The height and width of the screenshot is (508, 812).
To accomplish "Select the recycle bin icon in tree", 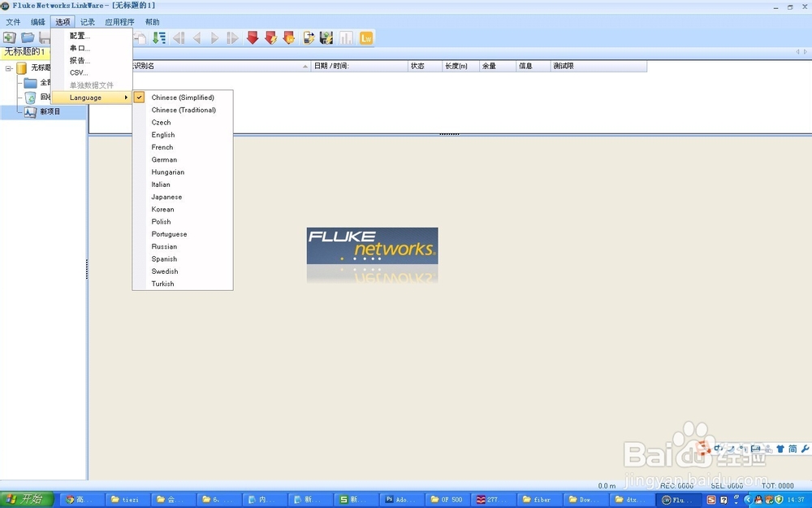I will (x=31, y=97).
